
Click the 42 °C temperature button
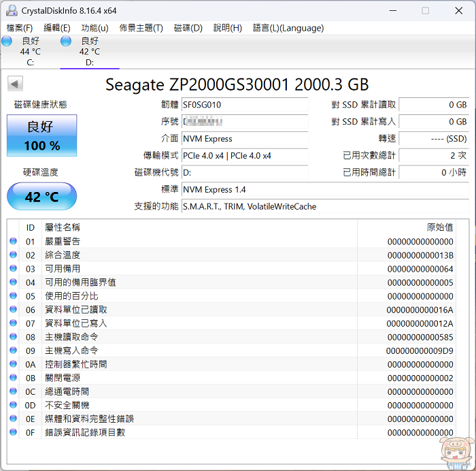point(41,197)
